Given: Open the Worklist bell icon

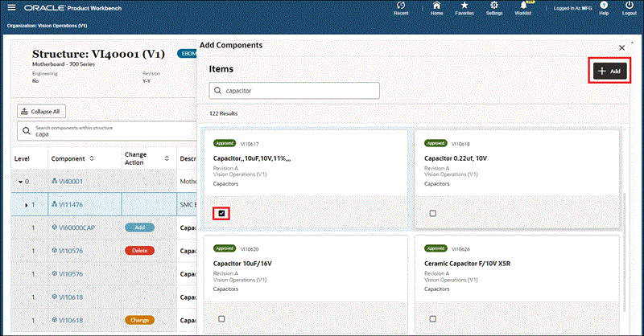Looking at the screenshot, I should (x=523, y=8).
